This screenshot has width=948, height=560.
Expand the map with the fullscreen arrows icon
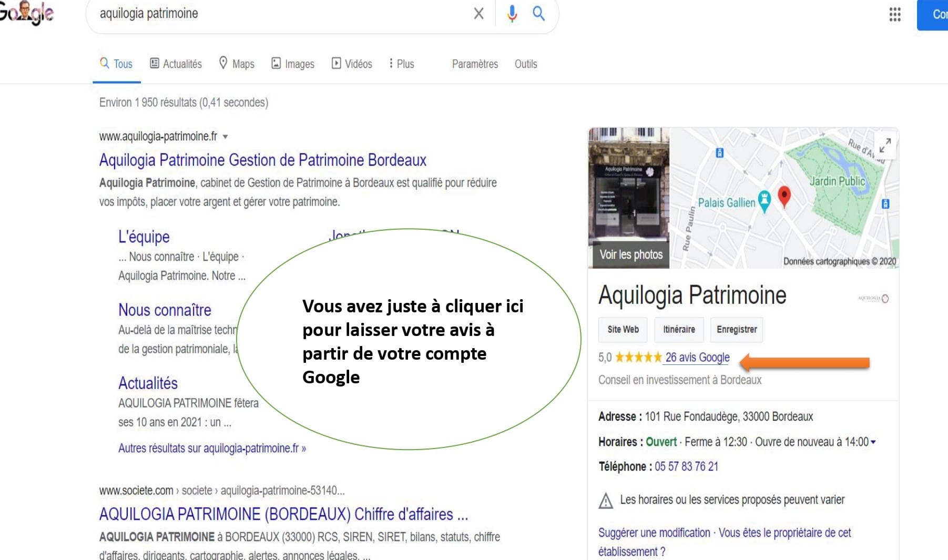pyautogui.click(x=885, y=145)
